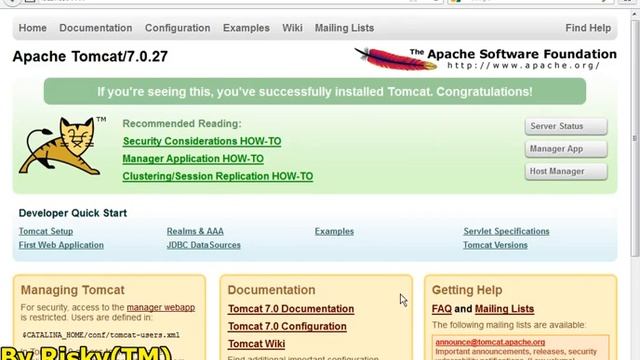Go to Configuration in the nav bar

pos(178,28)
